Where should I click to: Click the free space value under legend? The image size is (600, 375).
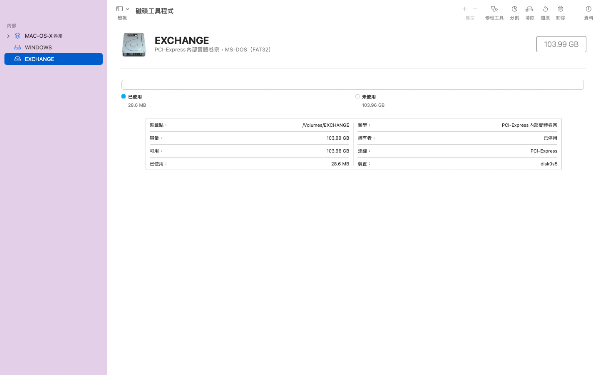coord(373,105)
